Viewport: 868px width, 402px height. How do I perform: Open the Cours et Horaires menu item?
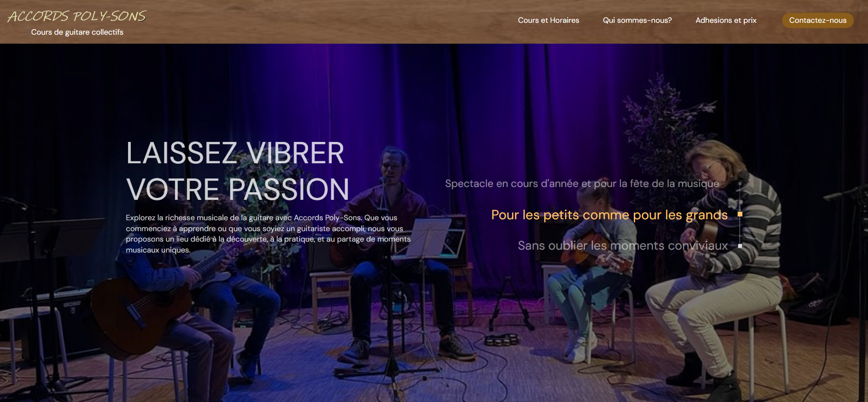point(548,20)
